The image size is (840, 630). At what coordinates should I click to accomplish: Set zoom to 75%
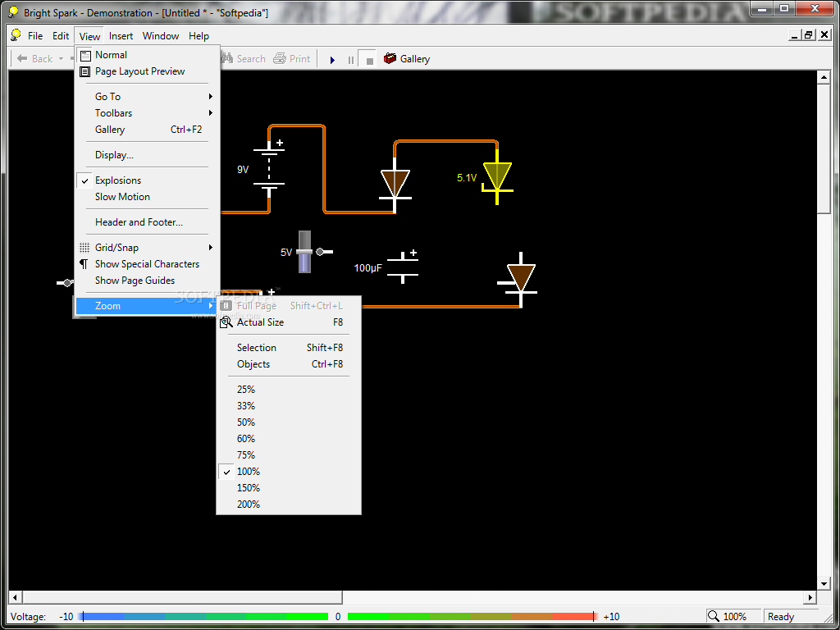289,455
